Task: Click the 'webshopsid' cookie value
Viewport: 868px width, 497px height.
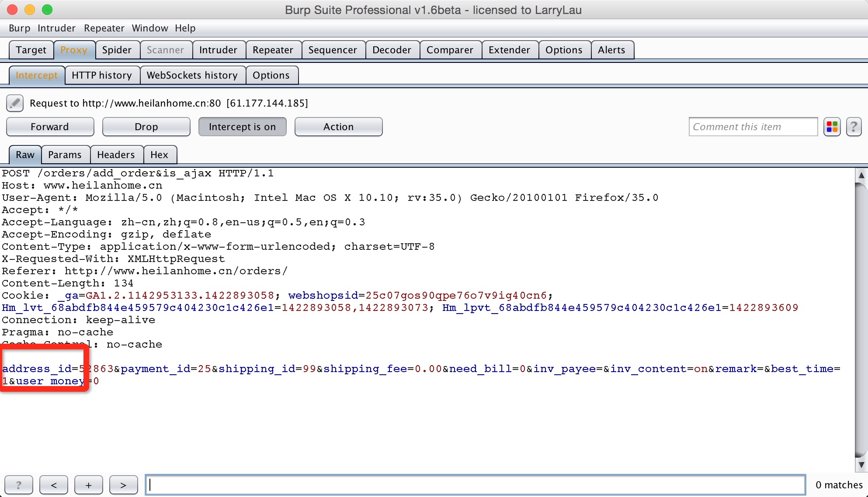Action: click(x=456, y=296)
